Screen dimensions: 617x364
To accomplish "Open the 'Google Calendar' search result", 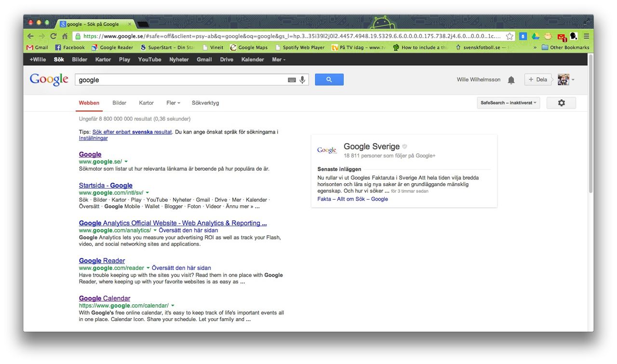I will click(x=105, y=298).
